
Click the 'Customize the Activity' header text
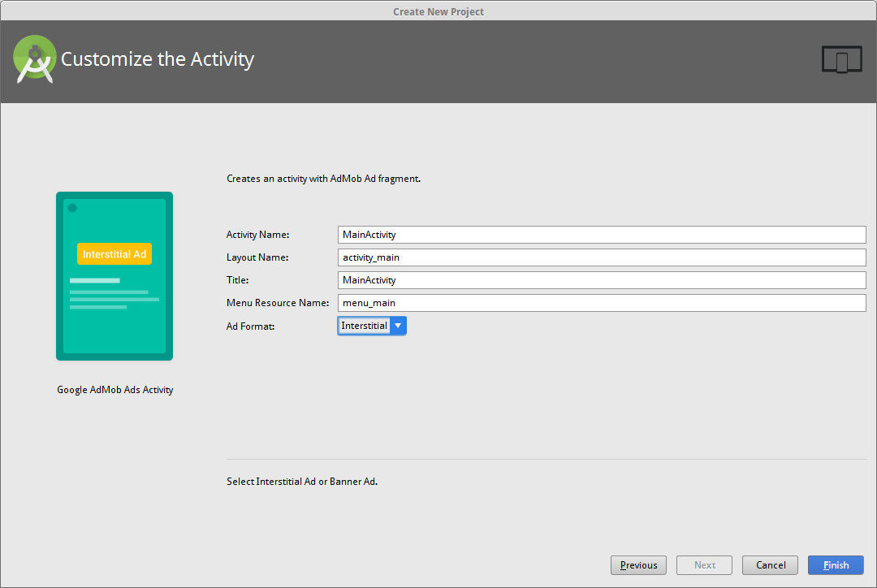158,58
